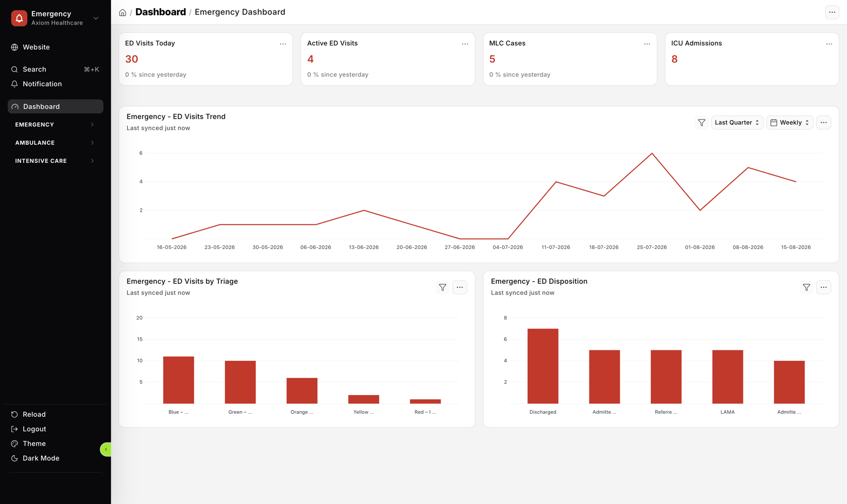Open Active ED Visits card options menu
The height and width of the screenshot is (504, 847).
tap(465, 44)
